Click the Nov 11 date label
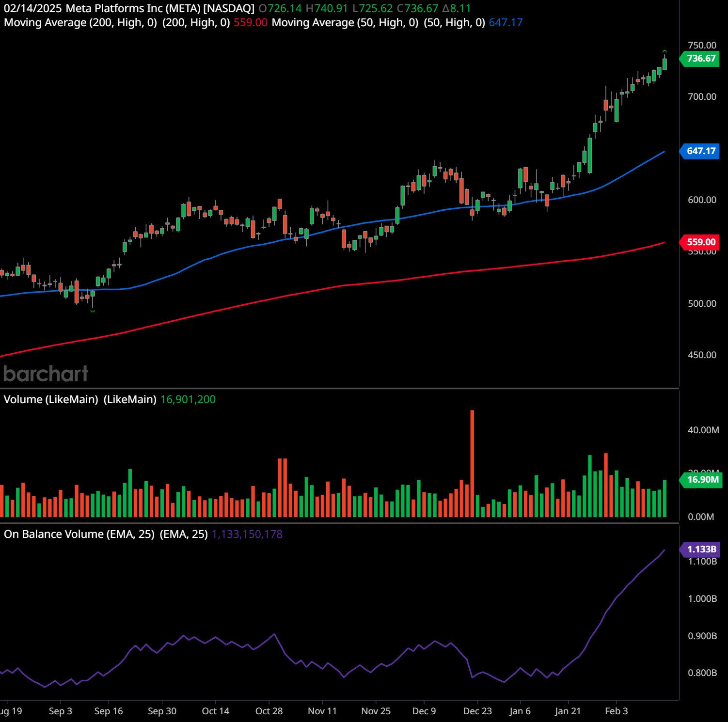This screenshot has width=728, height=722. pos(322,711)
